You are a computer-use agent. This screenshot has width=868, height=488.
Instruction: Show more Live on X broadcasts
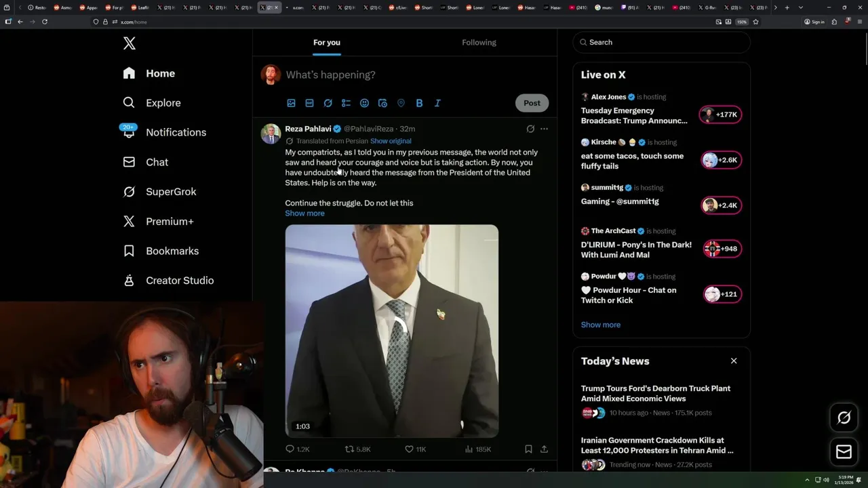tap(601, 325)
